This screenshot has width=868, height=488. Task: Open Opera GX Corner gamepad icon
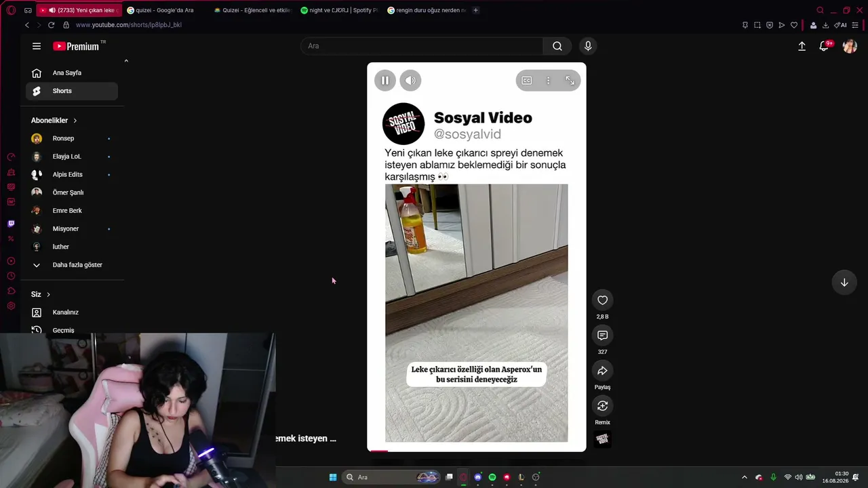[28, 10]
